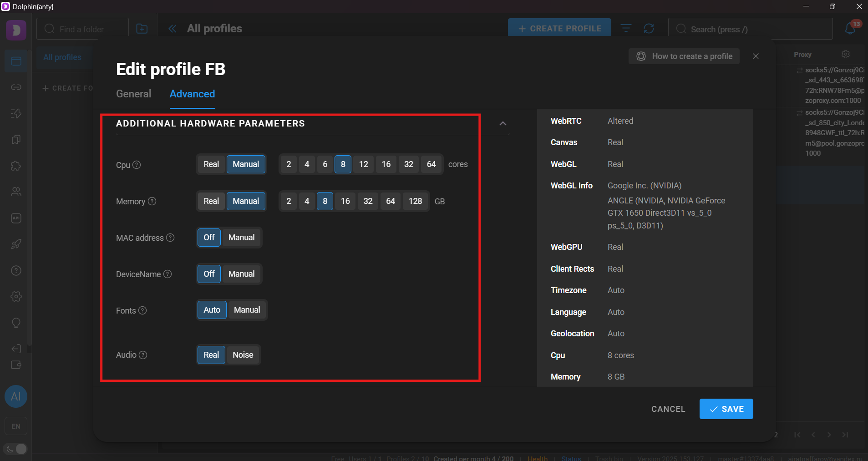Set MAC address to Manual

(241, 238)
